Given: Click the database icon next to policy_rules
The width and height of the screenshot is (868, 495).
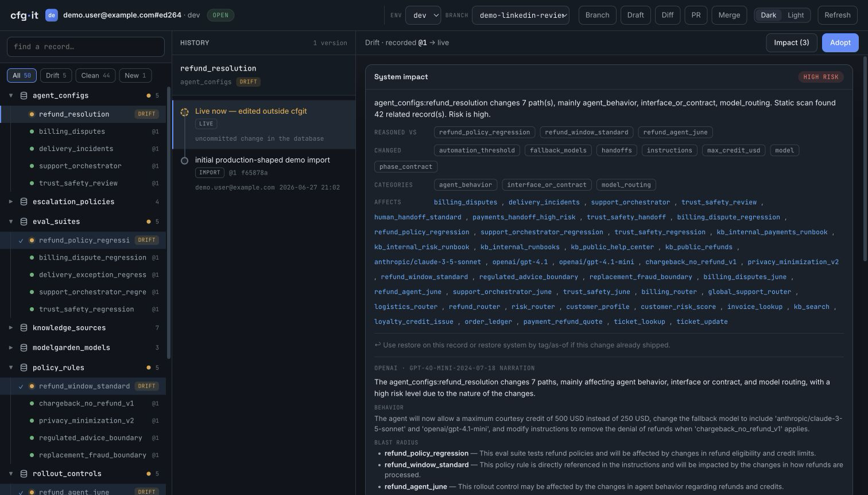Looking at the screenshot, I should (24, 368).
